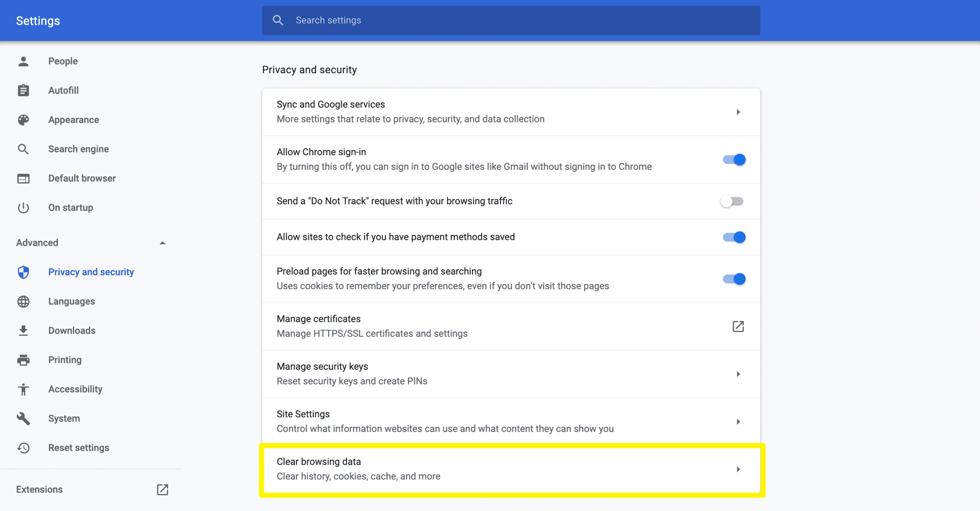The width and height of the screenshot is (980, 511).
Task: Click the Accessibility settings icon
Action: [x=23, y=389]
